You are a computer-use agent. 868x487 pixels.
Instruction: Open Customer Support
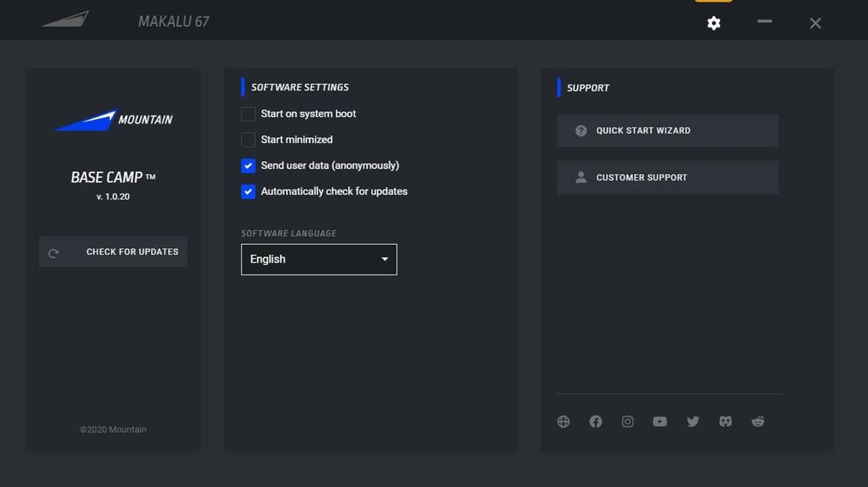coord(667,177)
